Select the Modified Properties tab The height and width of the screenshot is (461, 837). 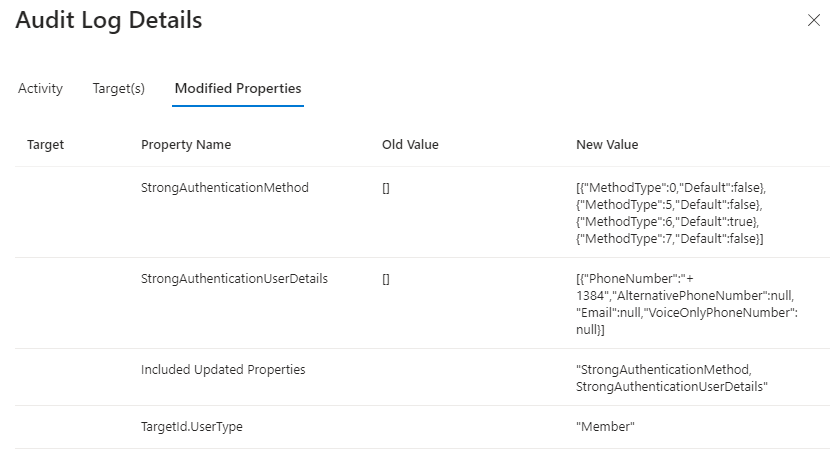238,88
